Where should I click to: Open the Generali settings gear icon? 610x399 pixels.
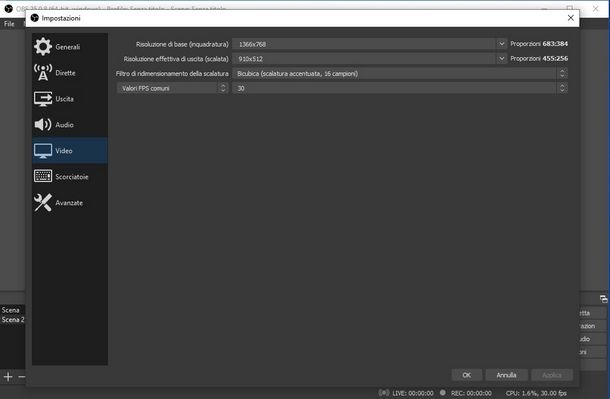[43, 47]
